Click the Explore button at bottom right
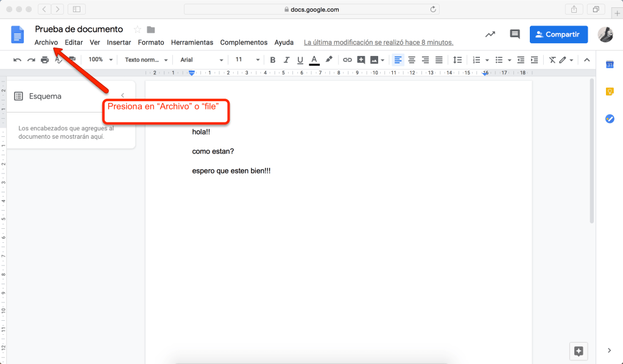Screen dimensions: 623x364 coord(579,351)
